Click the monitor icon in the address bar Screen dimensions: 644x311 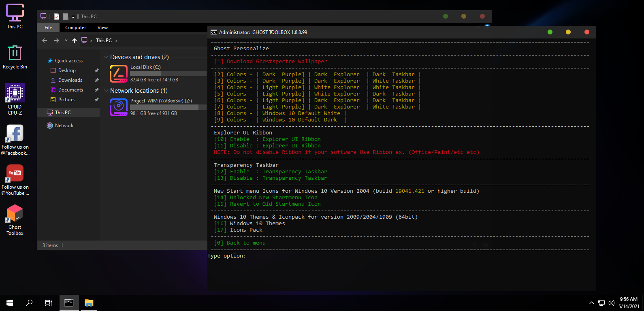tap(84, 40)
